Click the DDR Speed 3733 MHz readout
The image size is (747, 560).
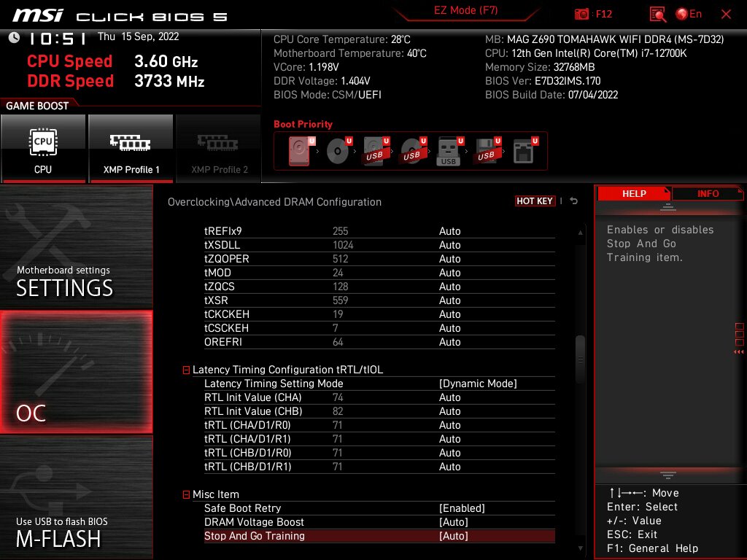coord(116,81)
